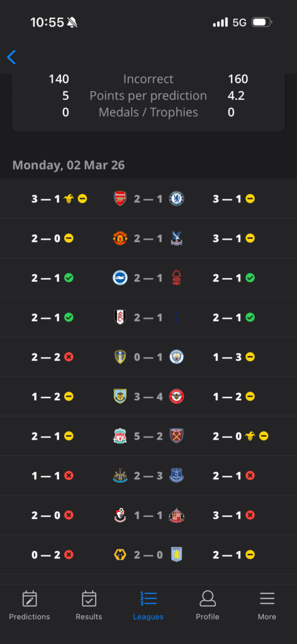
Task: Tap the joker icon beside right 2—0 prediction
Action: (x=250, y=436)
